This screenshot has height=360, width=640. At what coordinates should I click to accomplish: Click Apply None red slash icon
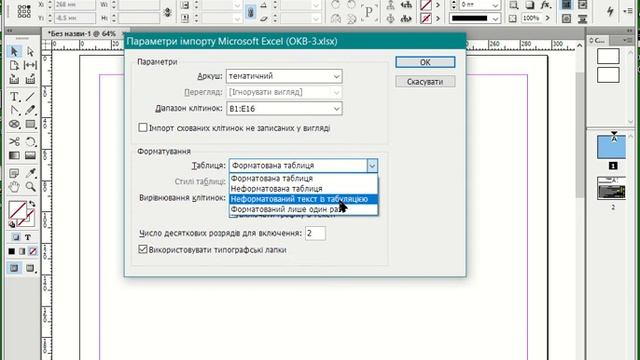tap(33, 251)
